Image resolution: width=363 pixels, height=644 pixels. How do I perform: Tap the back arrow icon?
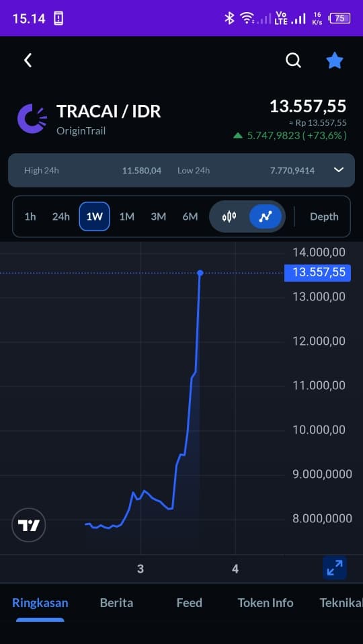[28, 61]
